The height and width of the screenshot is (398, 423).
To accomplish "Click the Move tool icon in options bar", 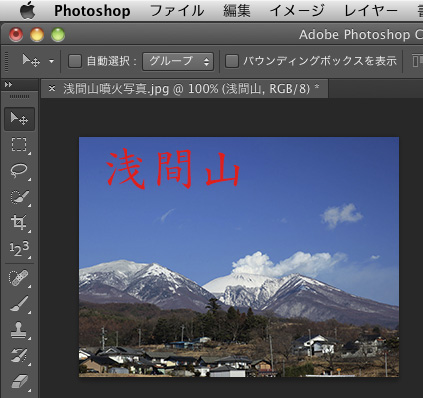I will point(31,61).
